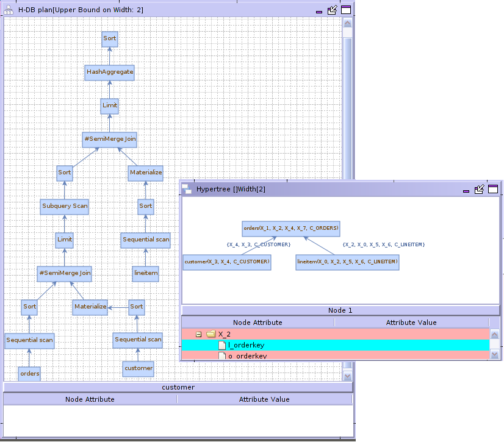The height and width of the screenshot is (442, 504).
Task: Select the l_orderkey attribute row
Action: 335,345
